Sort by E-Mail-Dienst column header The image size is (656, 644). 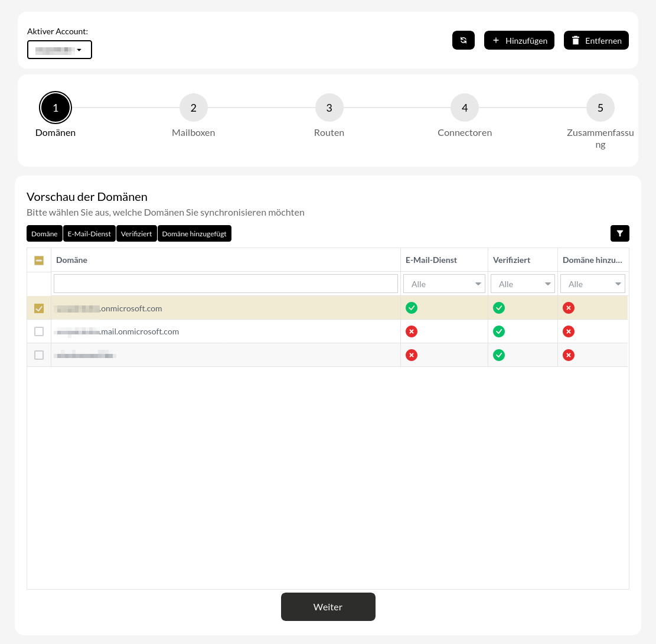444,260
